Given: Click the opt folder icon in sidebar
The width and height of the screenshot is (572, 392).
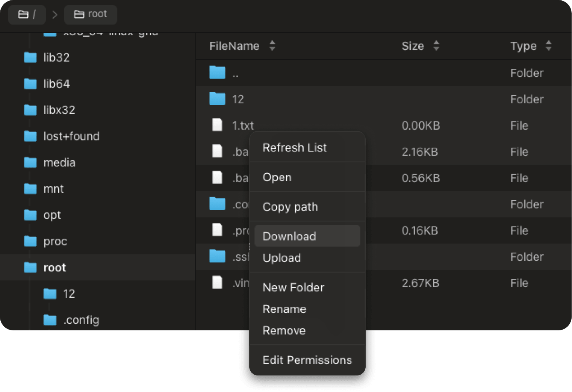Looking at the screenshot, I should [30, 215].
